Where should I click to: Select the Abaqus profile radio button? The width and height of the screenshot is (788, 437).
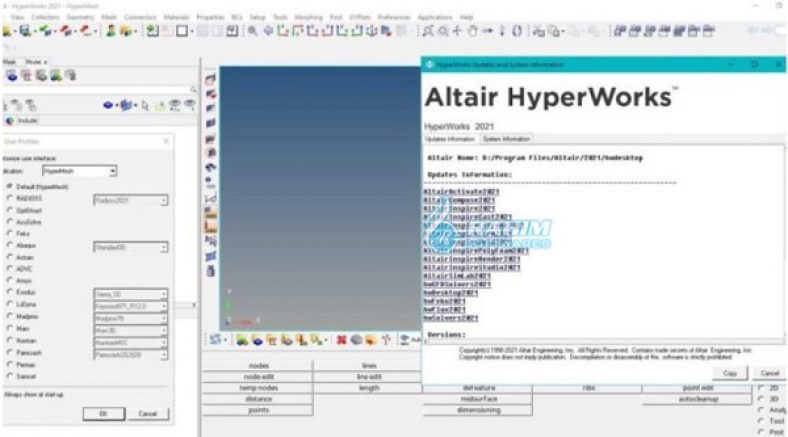coord(9,245)
